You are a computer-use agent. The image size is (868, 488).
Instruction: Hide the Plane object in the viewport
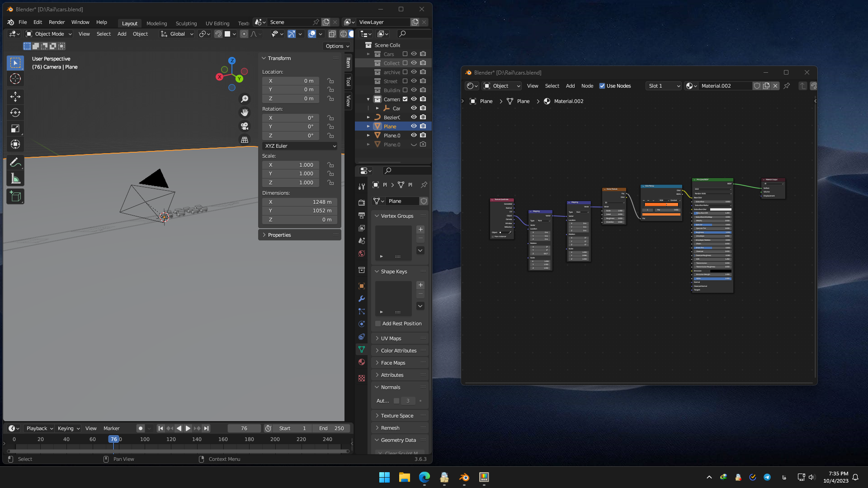click(413, 127)
